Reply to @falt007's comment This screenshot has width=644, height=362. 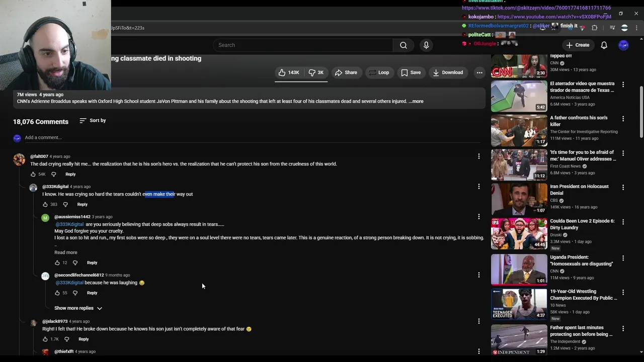(x=70, y=174)
